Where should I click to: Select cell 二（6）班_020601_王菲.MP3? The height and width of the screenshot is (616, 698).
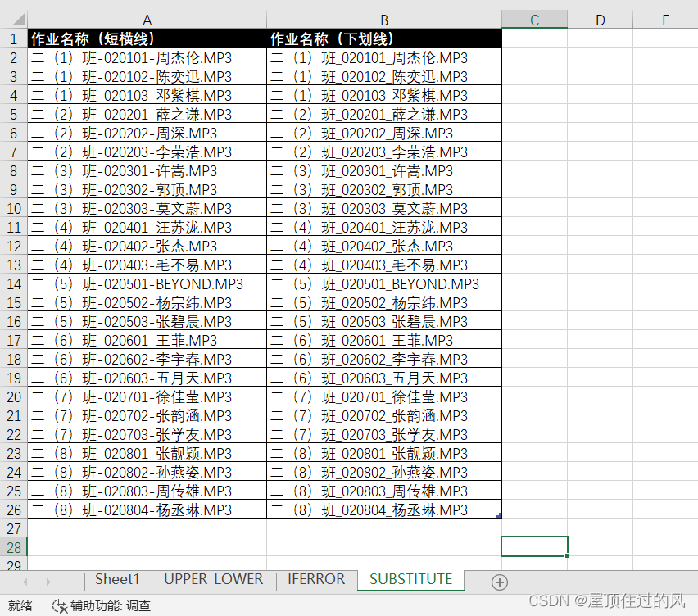click(x=384, y=341)
